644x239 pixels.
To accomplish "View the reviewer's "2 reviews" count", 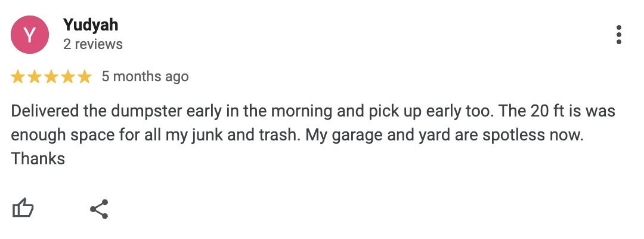I will (92, 44).
